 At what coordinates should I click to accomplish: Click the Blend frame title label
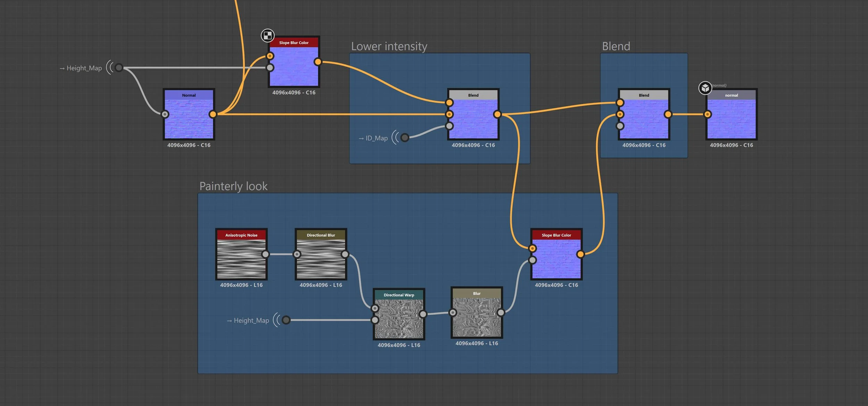[616, 46]
